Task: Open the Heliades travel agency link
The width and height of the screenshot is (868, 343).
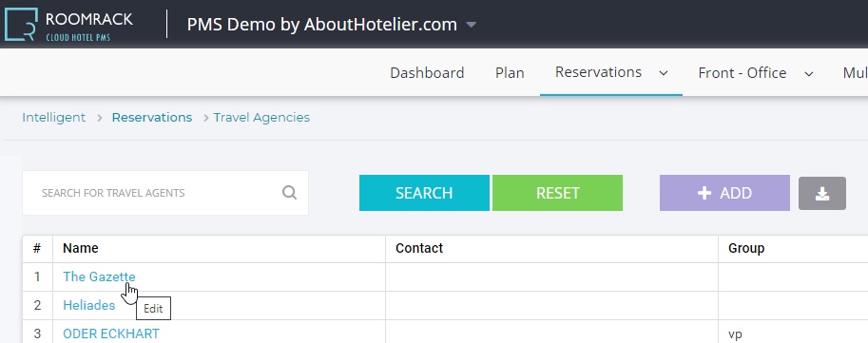Action: (89, 305)
